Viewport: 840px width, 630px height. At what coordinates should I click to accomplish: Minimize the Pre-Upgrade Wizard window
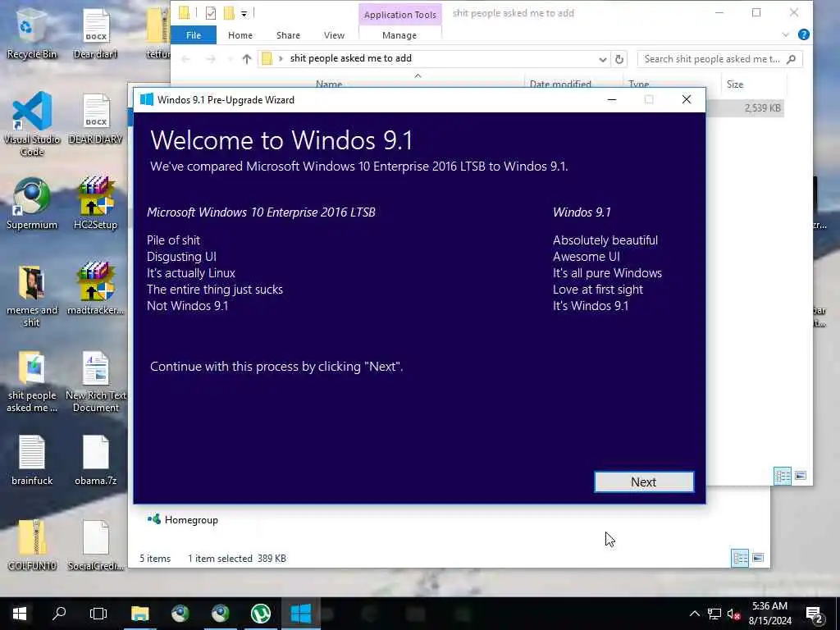pyautogui.click(x=612, y=99)
